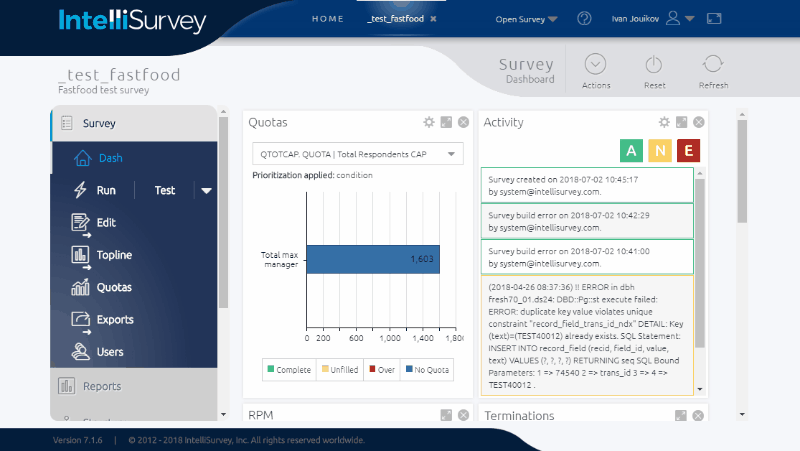800x451 pixels.
Task: Click the Reset power icon
Action: (x=654, y=65)
